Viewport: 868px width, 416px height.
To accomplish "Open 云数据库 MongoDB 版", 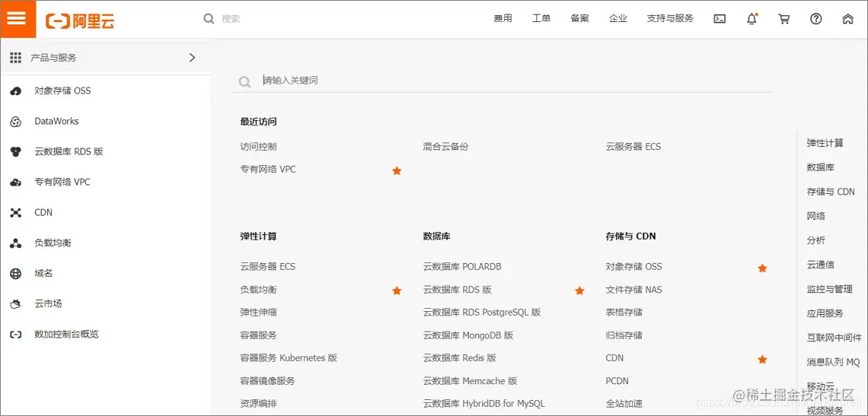I will pyautogui.click(x=468, y=335).
